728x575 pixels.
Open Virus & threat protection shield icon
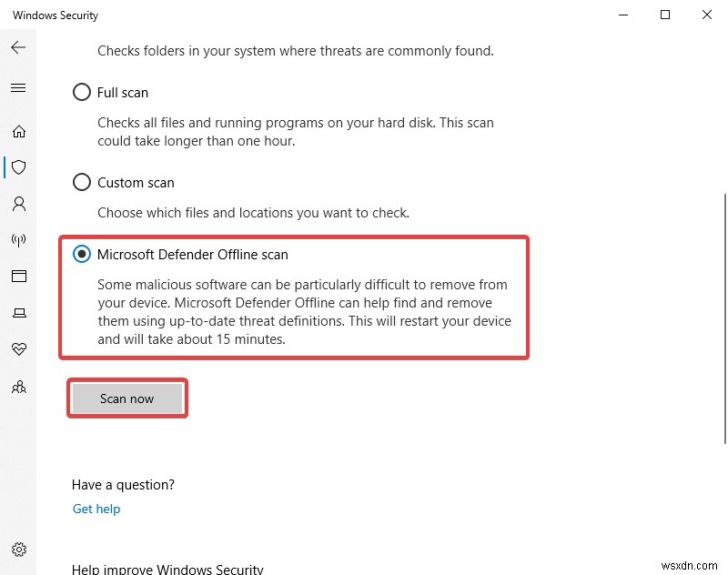(x=18, y=167)
